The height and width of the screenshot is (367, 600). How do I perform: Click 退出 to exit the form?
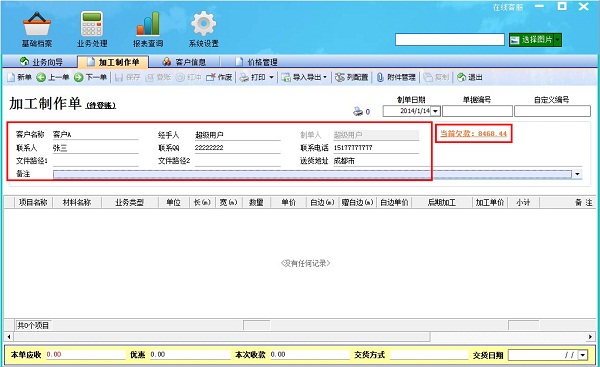click(x=470, y=77)
